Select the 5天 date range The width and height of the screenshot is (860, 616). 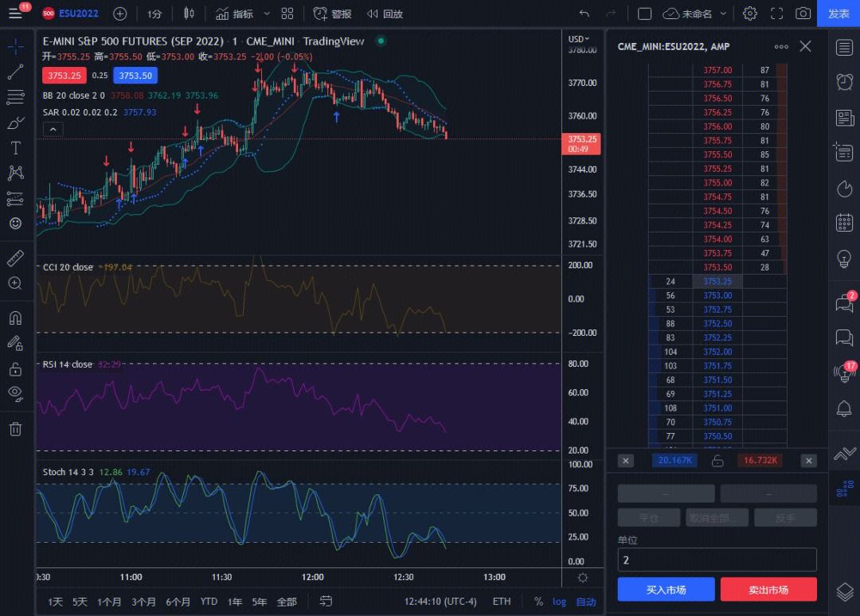tap(80, 602)
